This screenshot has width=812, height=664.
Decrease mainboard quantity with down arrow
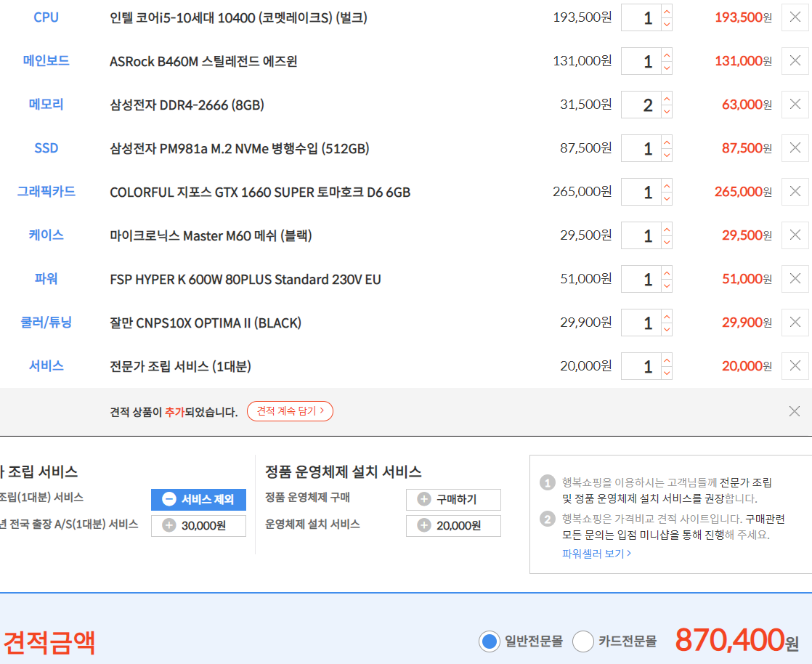[x=667, y=68]
